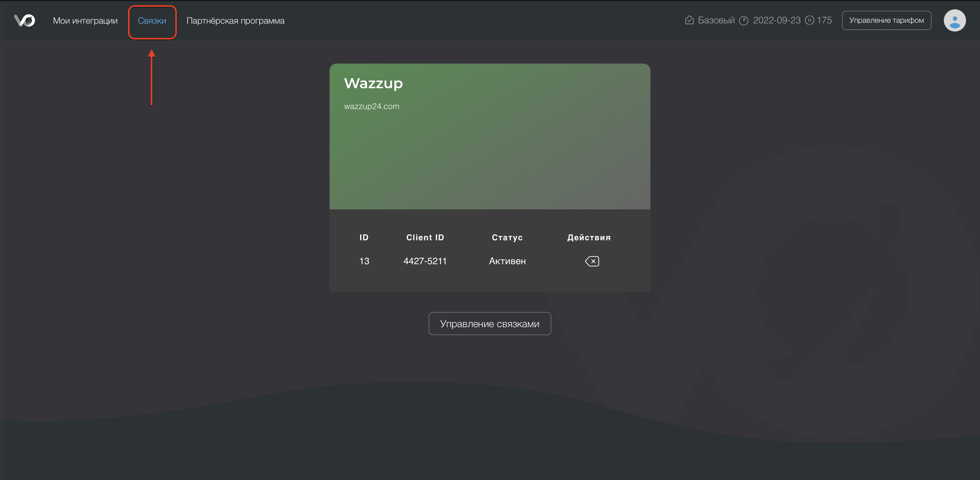Click the Активен status cell
This screenshot has width=980, height=480.
[x=507, y=261]
